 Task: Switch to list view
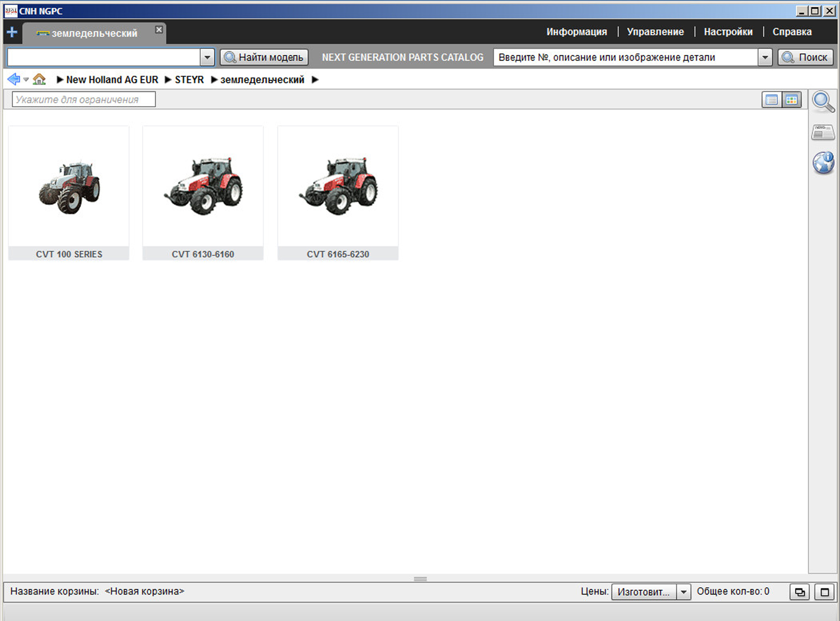[771, 100]
